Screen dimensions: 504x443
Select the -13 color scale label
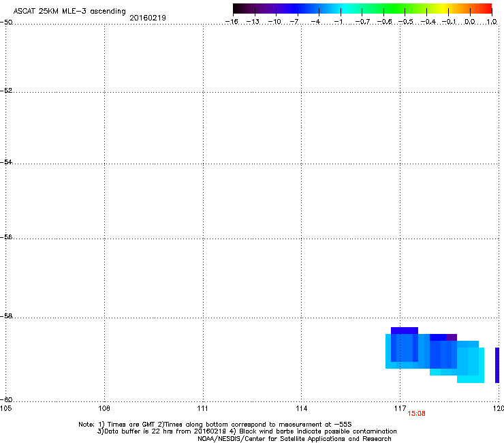(253, 22)
